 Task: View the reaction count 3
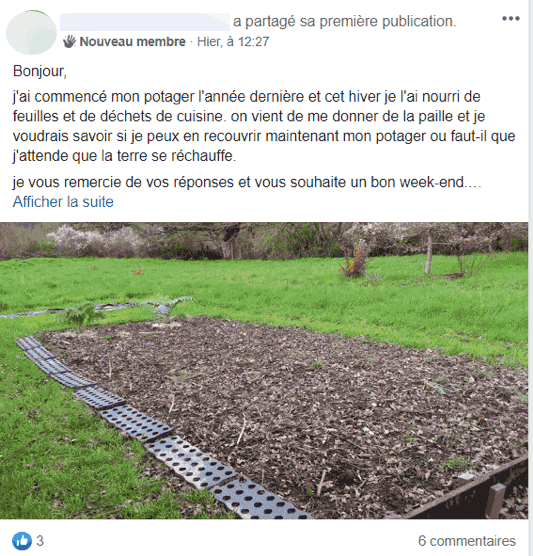(40, 541)
